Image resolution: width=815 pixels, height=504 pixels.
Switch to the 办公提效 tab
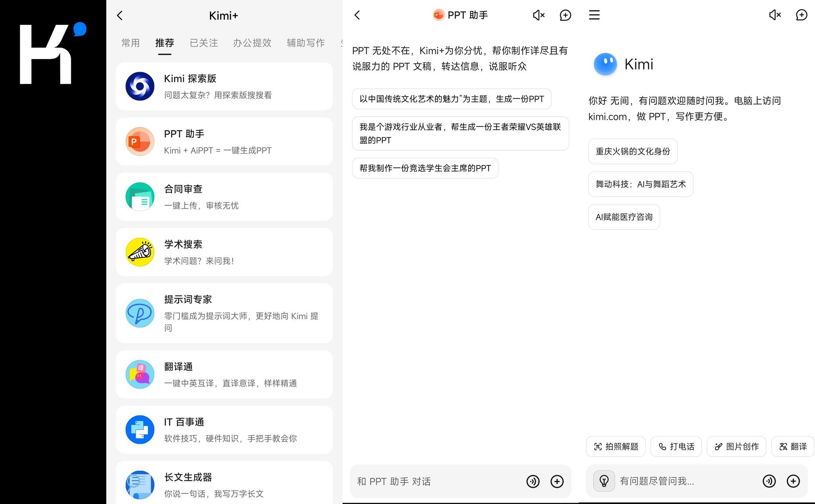click(x=252, y=43)
